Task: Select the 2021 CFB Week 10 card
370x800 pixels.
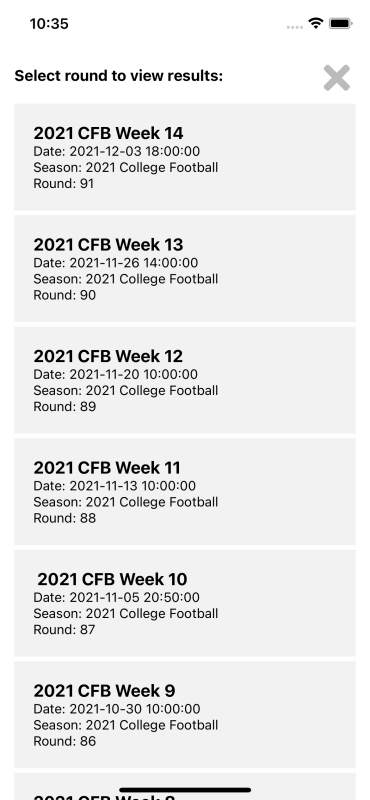Action: click(x=185, y=603)
